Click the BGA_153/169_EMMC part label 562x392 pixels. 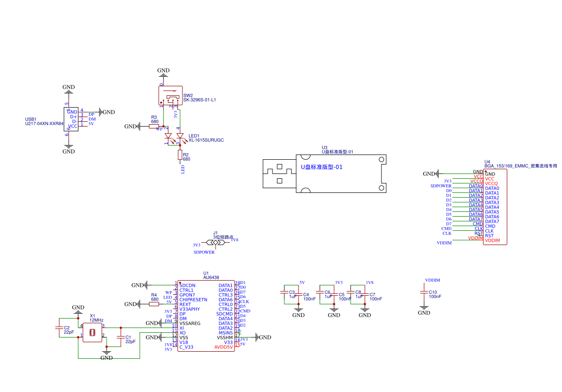pos(521,166)
